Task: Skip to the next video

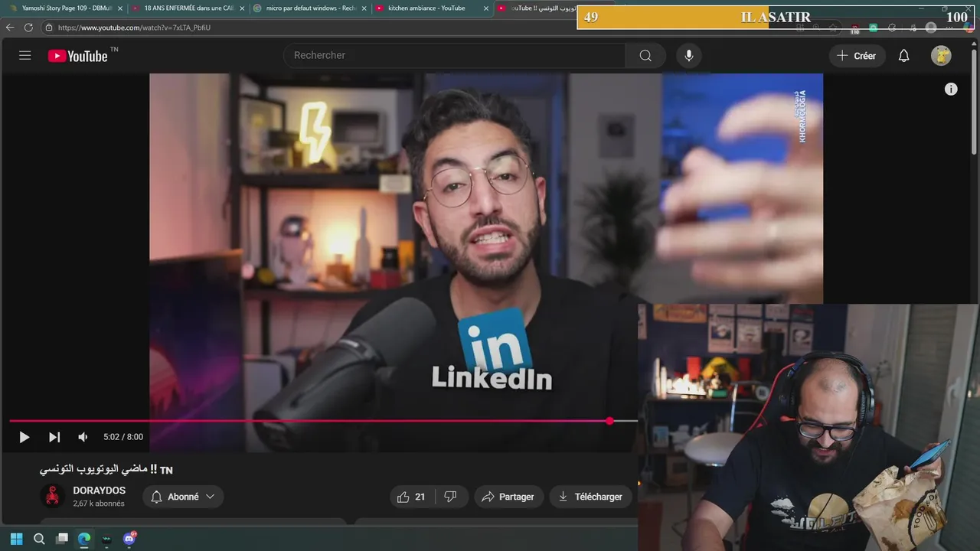Action: point(54,437)
